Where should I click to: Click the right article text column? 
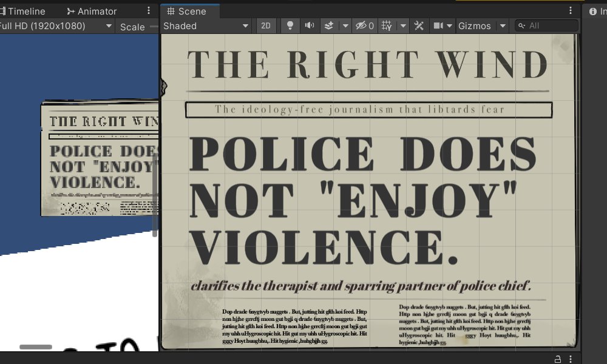pyautogui.click(x=464, y=325)
